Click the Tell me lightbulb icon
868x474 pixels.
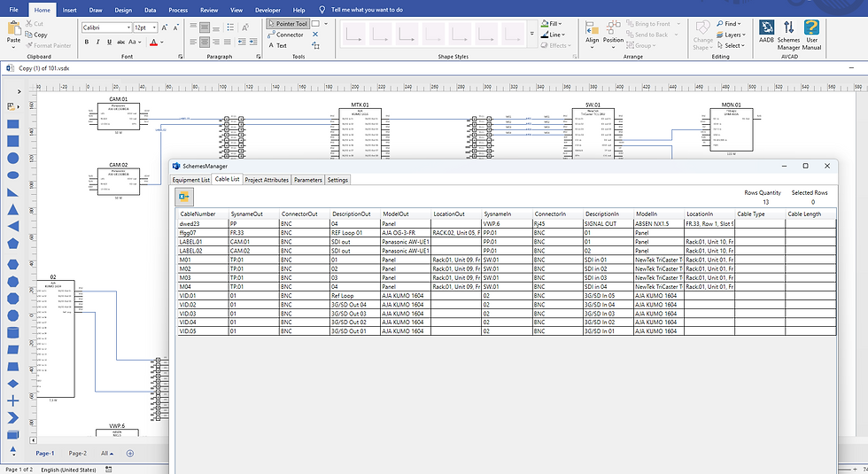pos(322,10)
